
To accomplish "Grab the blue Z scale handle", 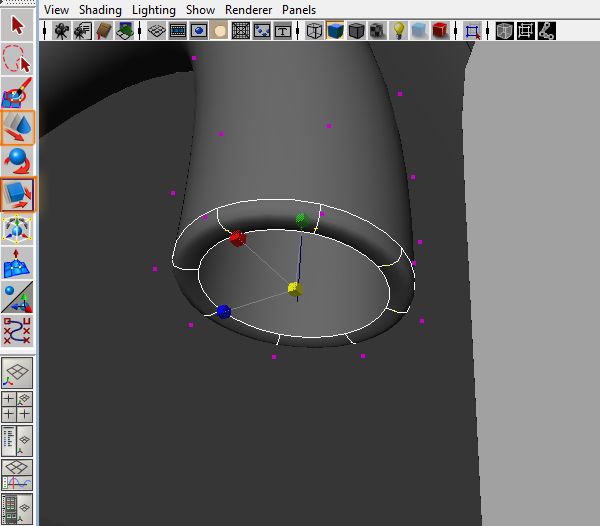I will point(224,311).
